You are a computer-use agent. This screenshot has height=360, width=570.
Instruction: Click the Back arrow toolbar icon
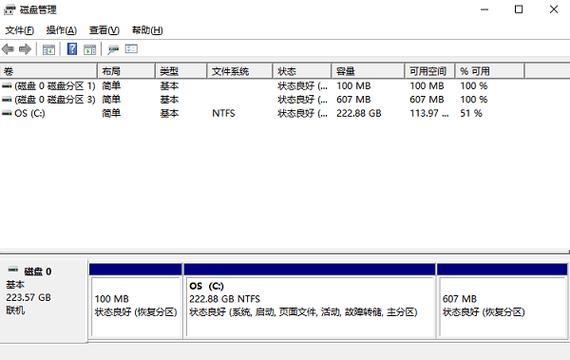point(8,49)
